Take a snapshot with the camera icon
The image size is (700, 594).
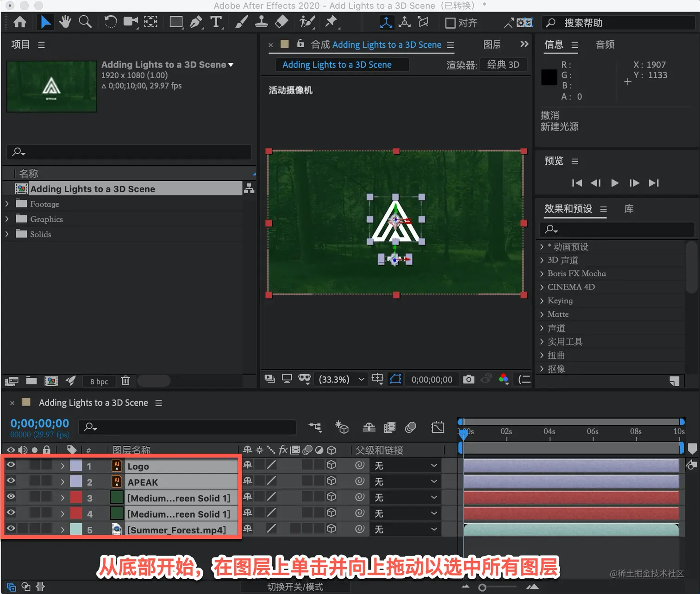(469, 380)
